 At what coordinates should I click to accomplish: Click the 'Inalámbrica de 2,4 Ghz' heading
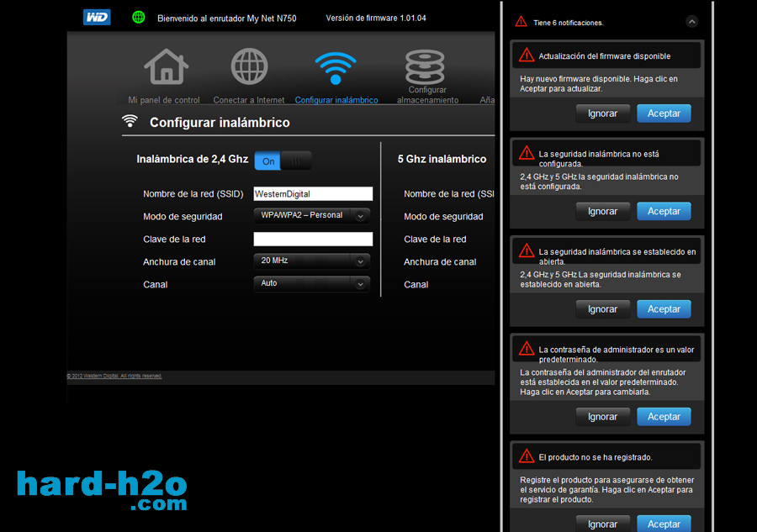192,159
